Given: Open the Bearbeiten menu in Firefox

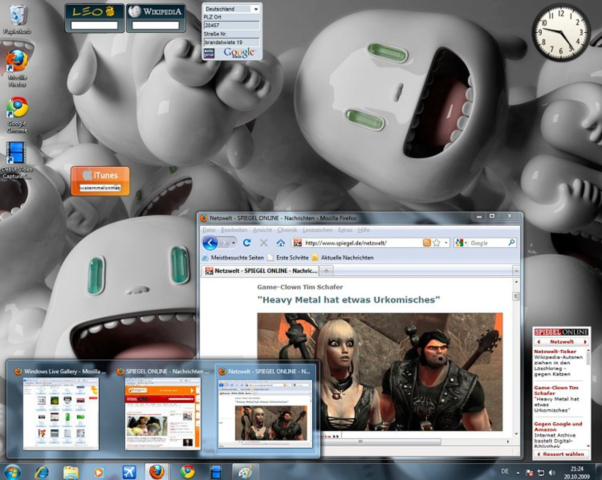Looking at the screenshot, I should tap(234, 230).
